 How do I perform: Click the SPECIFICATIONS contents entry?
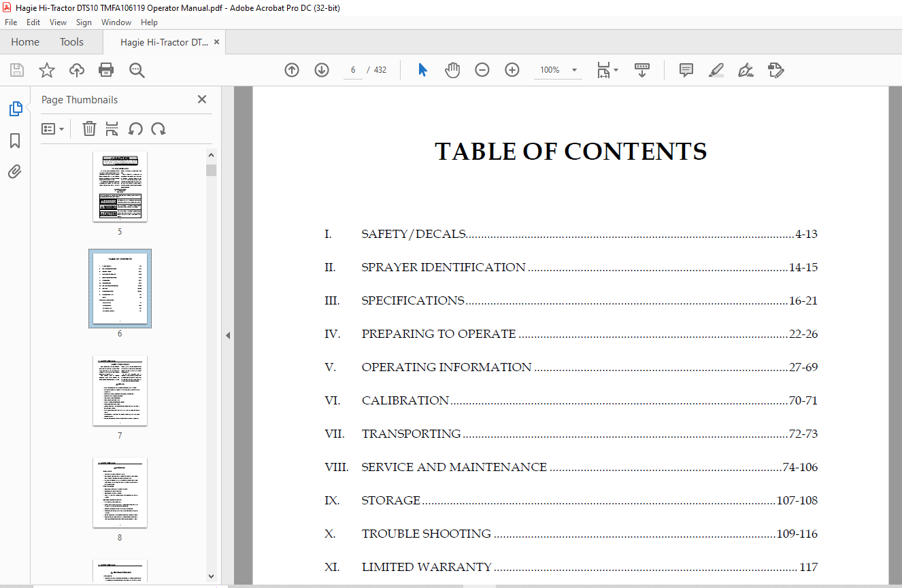(571, 301)
